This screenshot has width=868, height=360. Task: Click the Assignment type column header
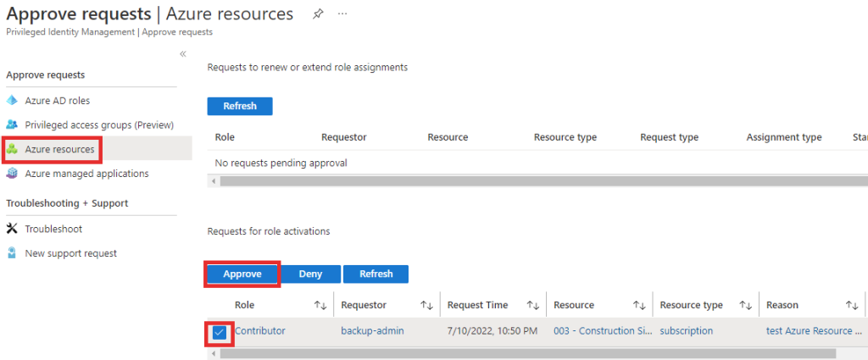coord(784,137)
